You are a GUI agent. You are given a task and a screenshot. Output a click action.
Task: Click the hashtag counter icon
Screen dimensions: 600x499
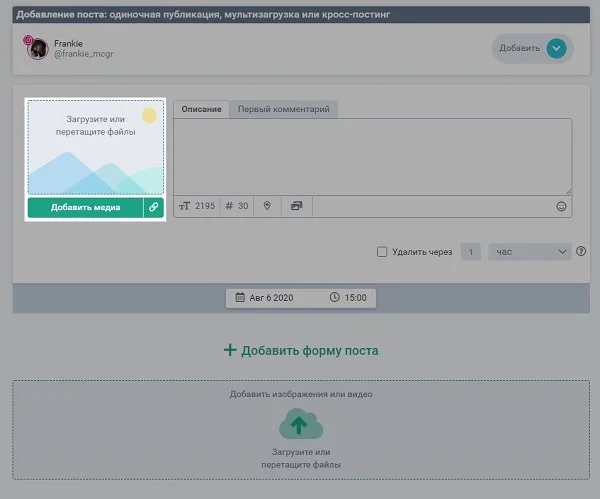coord(229,206)
